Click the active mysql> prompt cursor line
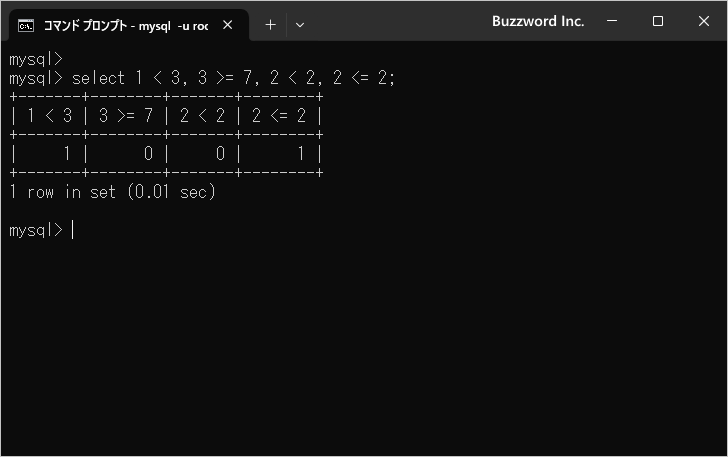Viewport: 728px width, 457px height. pos(40,230)
